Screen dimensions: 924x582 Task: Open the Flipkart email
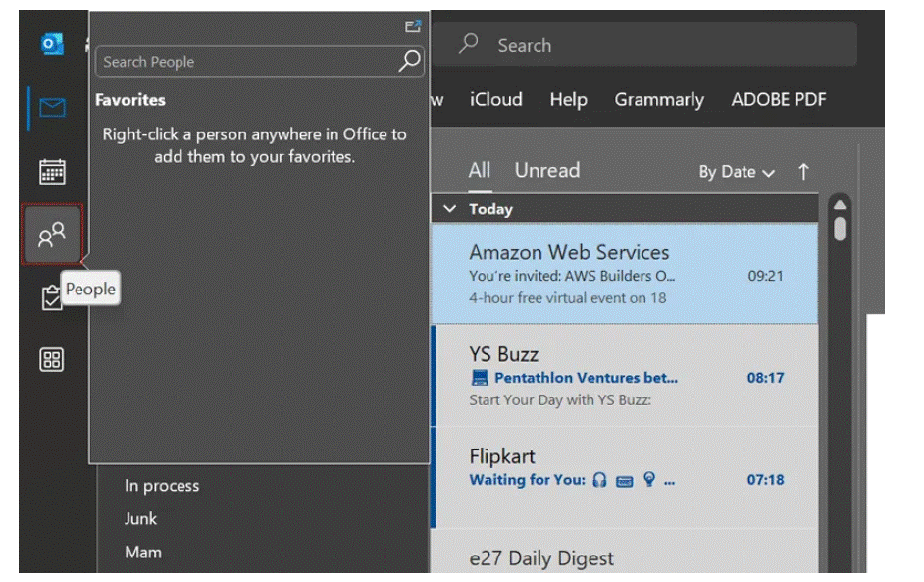625,478
